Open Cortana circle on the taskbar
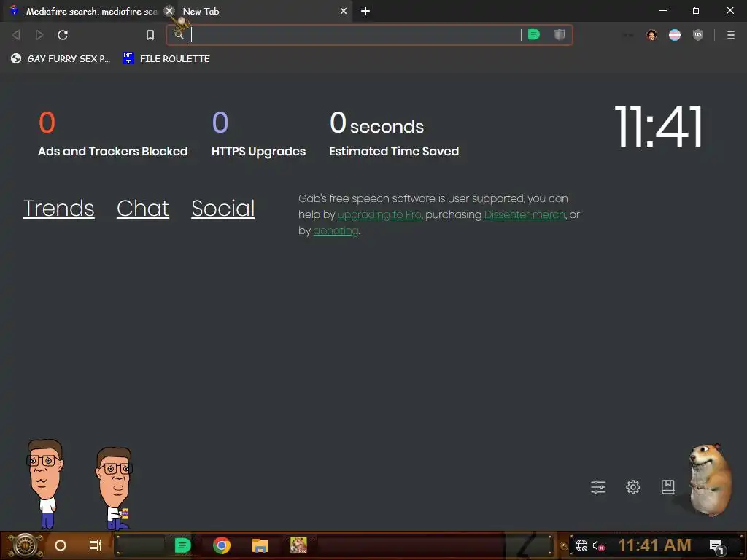 61,545
